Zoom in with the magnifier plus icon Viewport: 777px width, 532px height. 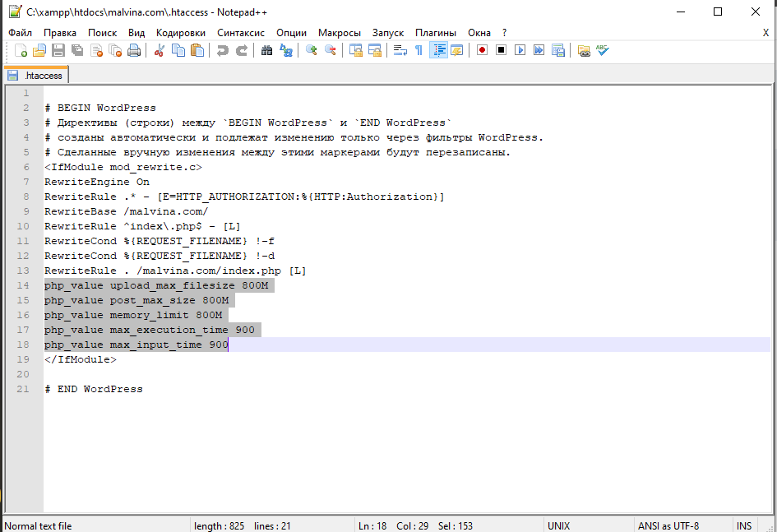311,50
